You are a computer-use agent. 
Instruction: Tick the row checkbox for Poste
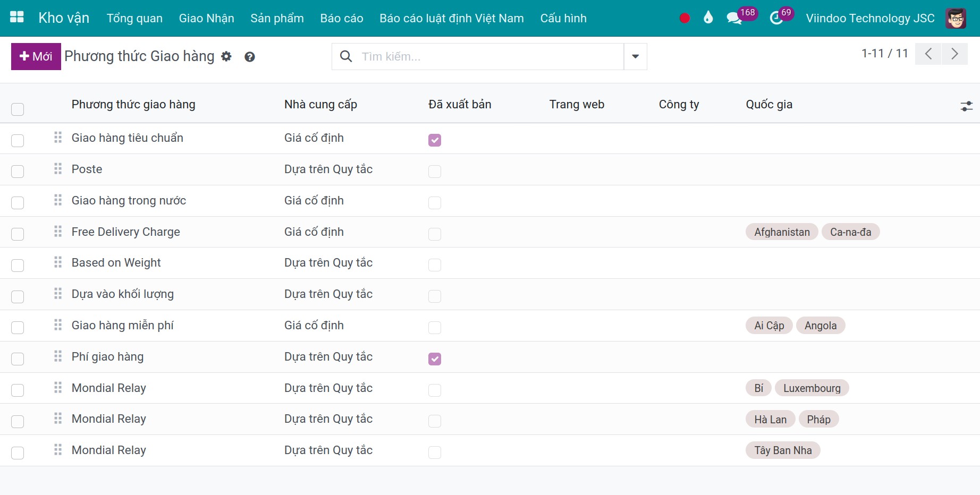(x=18, y=172)
